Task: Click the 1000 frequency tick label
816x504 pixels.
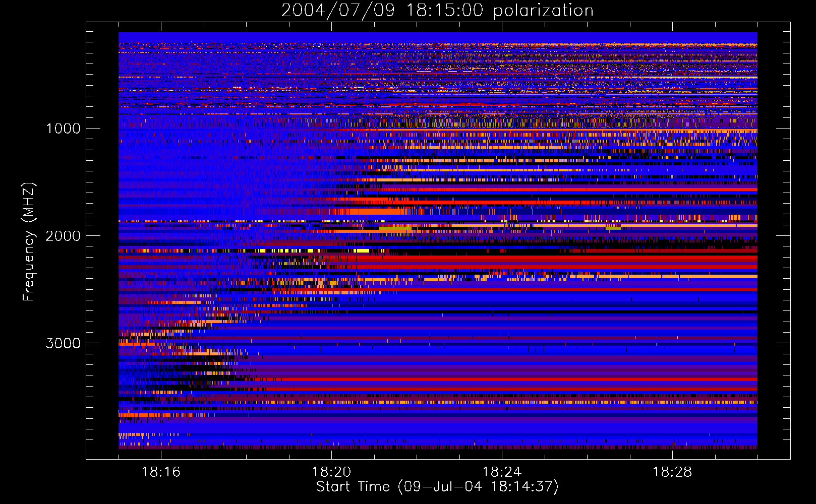Action: click(x=63, y=129)
